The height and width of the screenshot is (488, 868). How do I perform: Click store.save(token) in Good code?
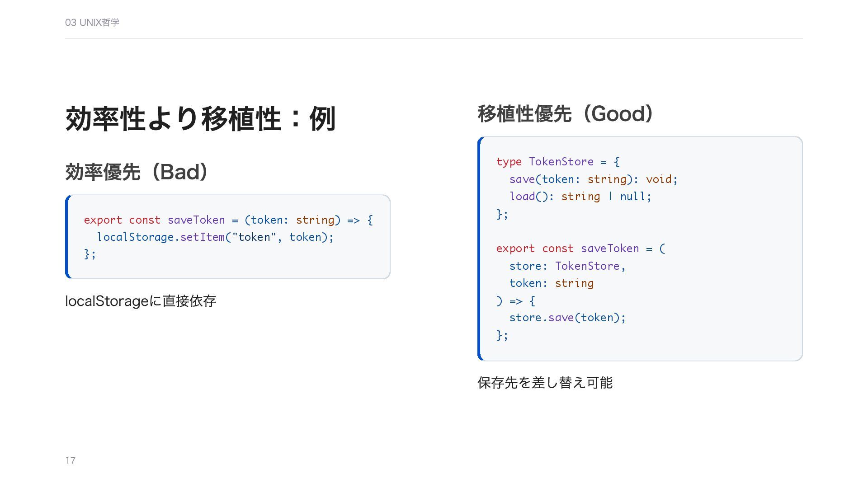[567, 318]
